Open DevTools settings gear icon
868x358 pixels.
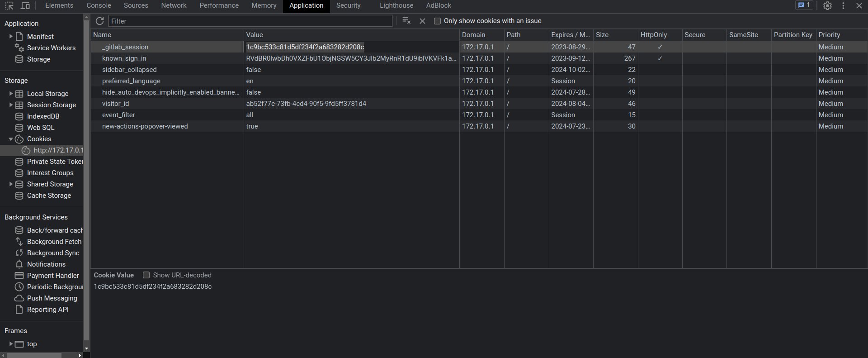(x=827, y=6)
